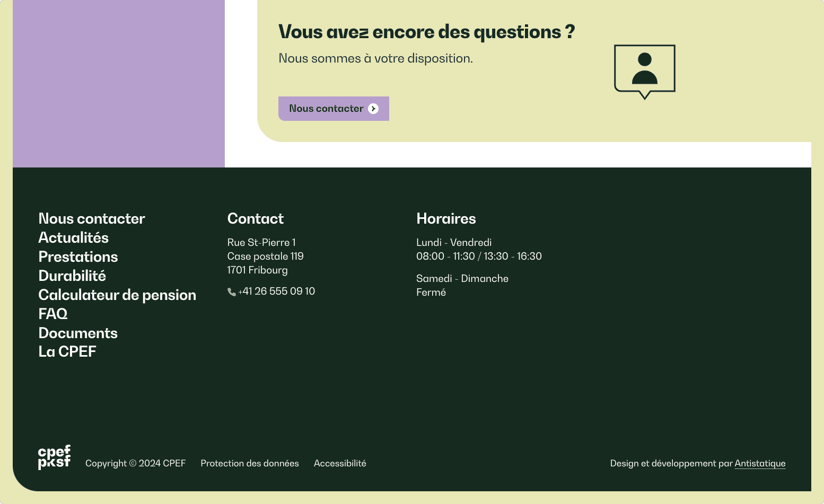Click the person speech bubble icon
824x504 pixels.
pyautogui.click(x=645, y=72)
